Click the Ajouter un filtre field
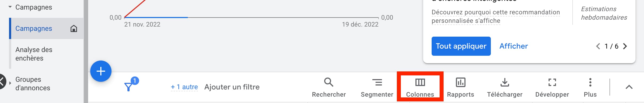This screenshot has width=644, height=103. click(x=232, y=87)
